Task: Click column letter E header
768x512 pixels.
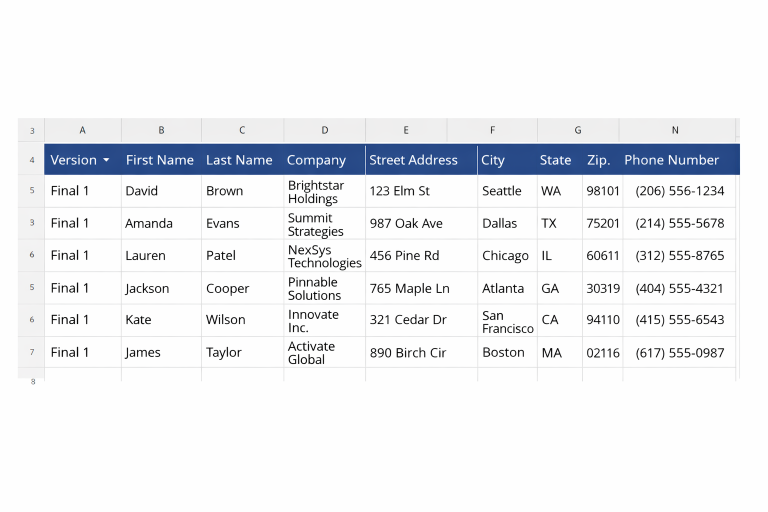Action: [406, 130]
